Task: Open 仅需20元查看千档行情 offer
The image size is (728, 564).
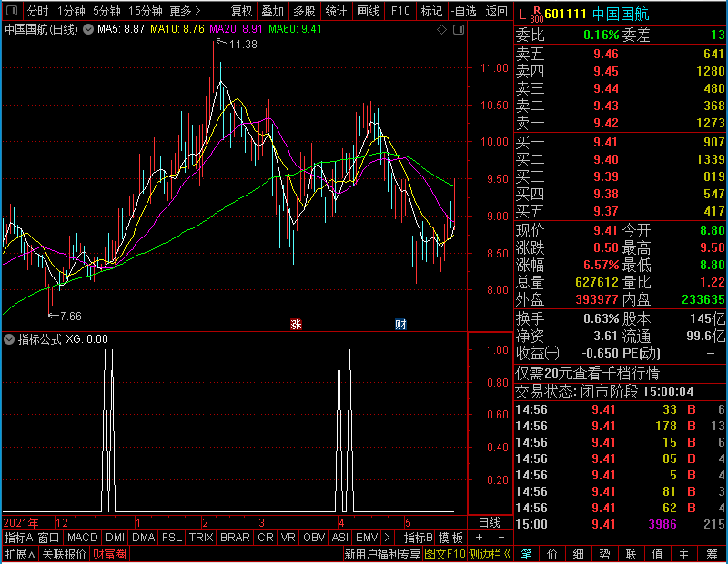Action: [587, 373]
